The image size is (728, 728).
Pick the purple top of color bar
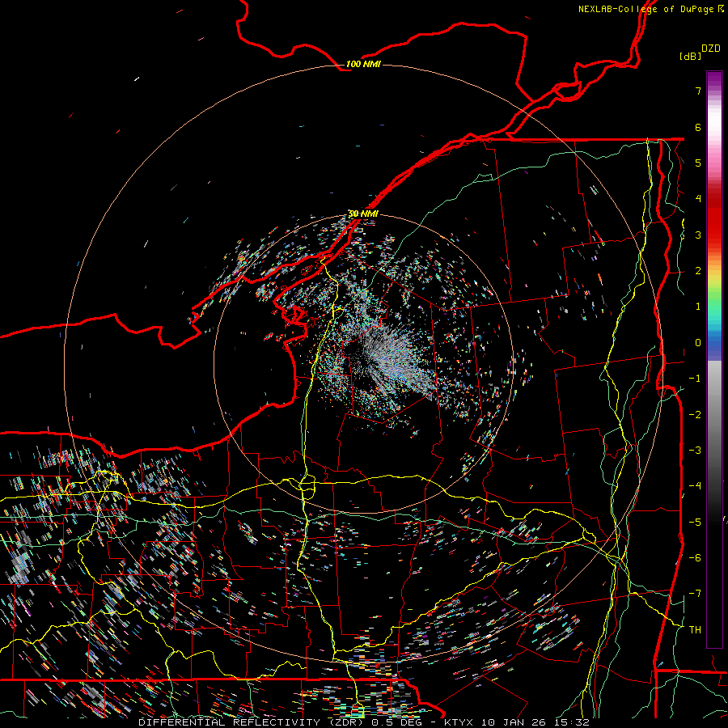click(714, 79)
